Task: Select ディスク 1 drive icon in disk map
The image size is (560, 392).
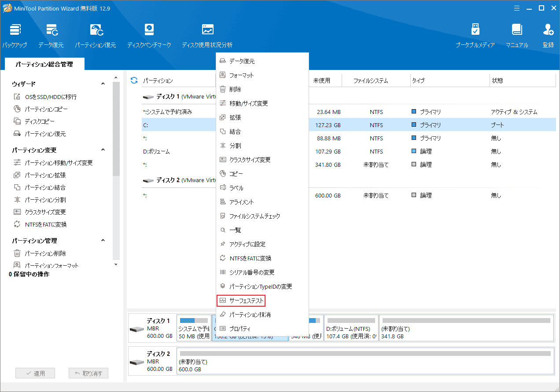Action: click(x=137, y=329)
